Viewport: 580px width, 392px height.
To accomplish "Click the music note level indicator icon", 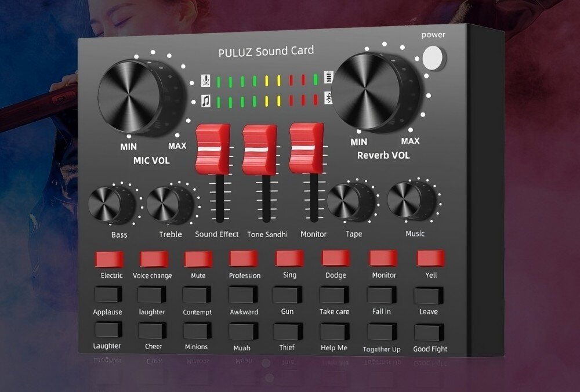I will [206, 100].
